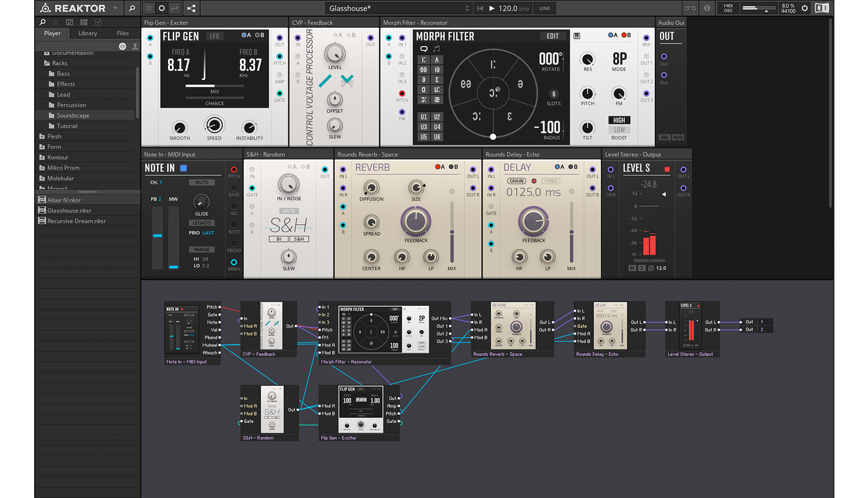Click the browser magnifier icon under the logo
Image resolution: width=868 pixels, height=498 pixels.
(x=43, y=22)
